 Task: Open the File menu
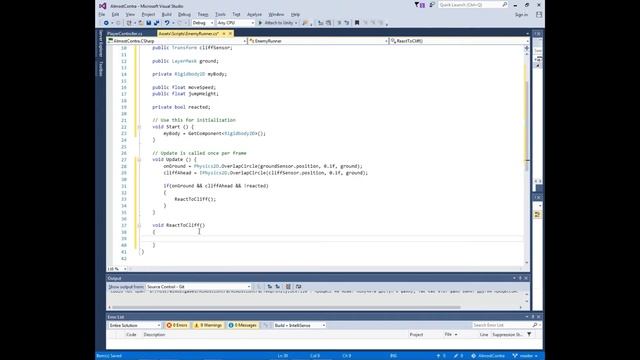(x=101, y=14)
